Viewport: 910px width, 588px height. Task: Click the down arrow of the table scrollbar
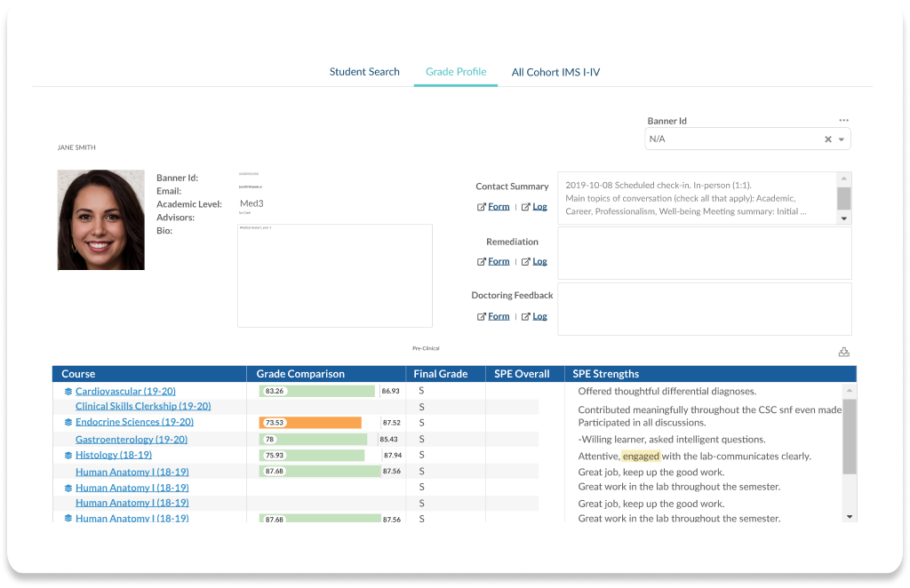(x=850, y=516)
